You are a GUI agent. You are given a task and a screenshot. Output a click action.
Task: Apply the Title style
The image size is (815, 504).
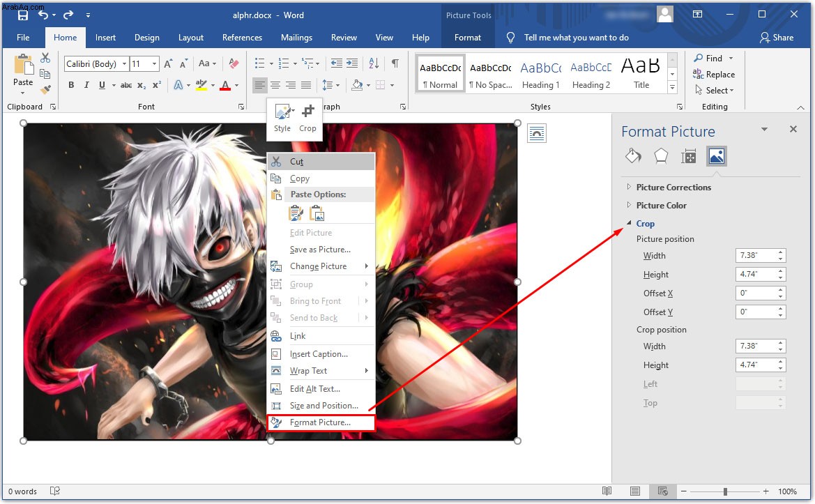[x=641, y=74]
